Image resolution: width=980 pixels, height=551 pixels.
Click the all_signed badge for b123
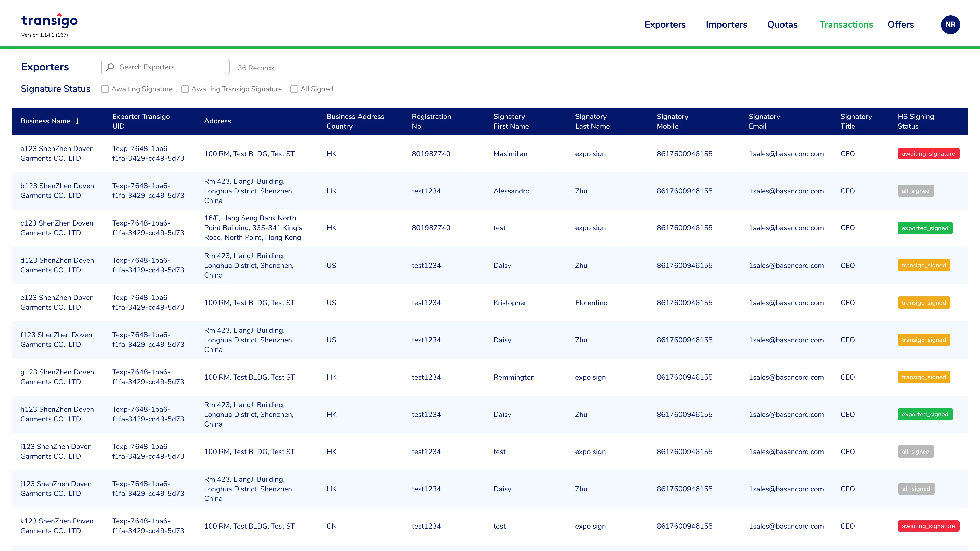pos(915,191)
